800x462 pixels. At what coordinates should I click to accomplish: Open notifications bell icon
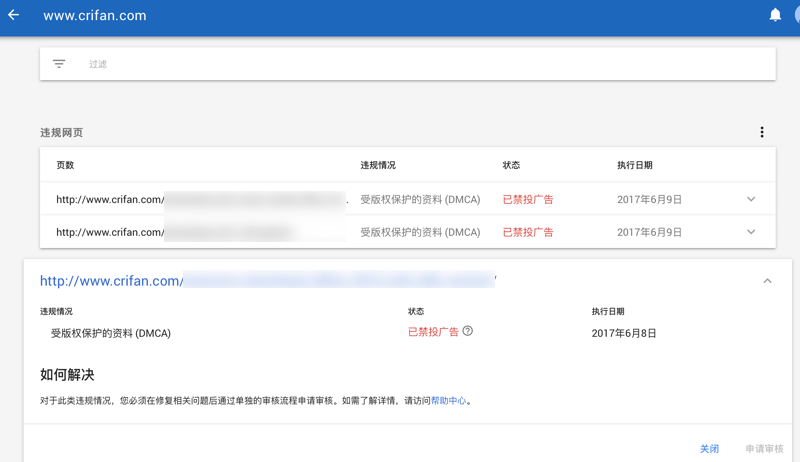click(775, 15)
